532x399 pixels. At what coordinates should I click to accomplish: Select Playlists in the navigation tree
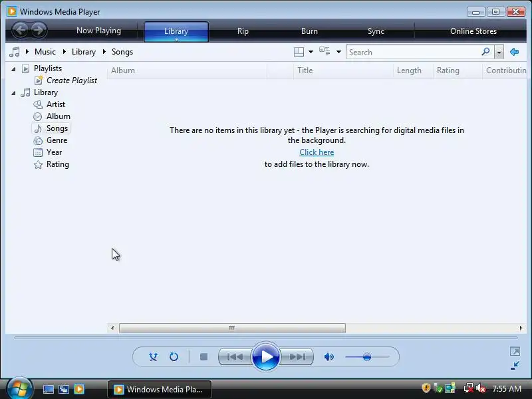(x=47, y=68)
